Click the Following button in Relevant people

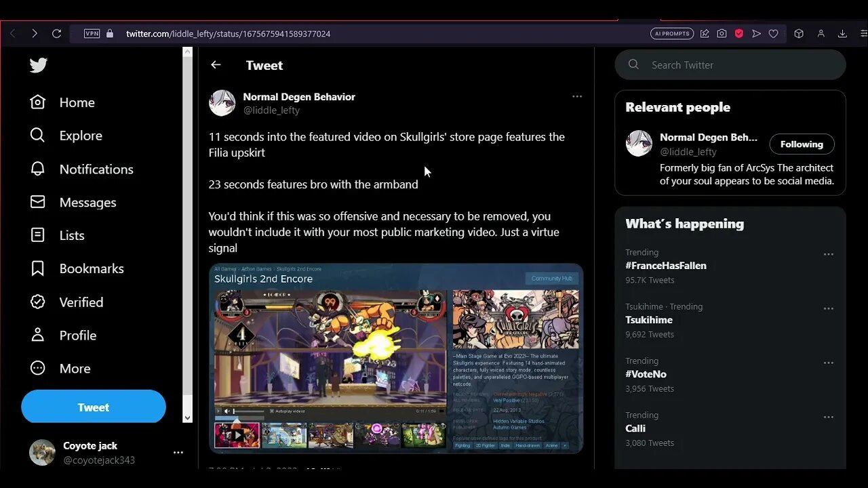point(802,144)
